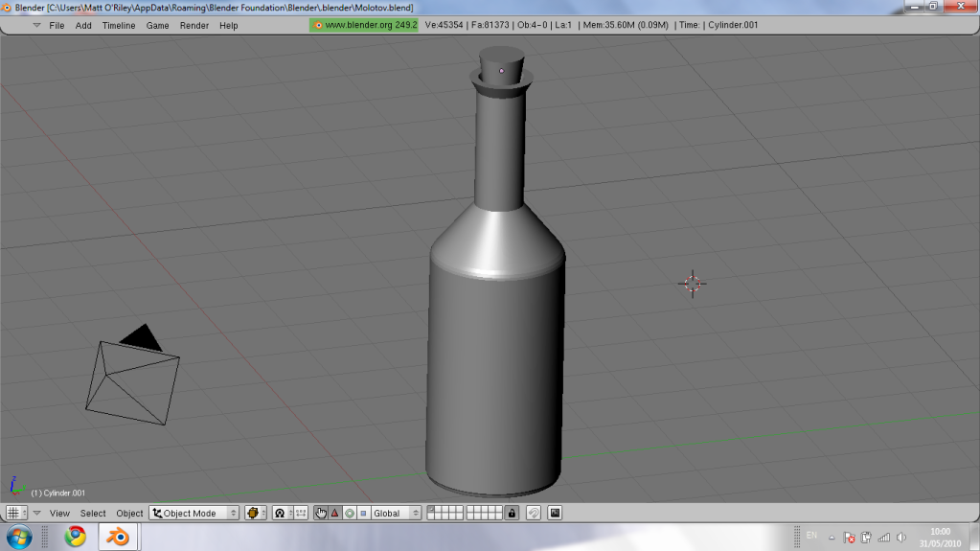Click the Blender icon in title bar
The image size is (980, 551).
click(x=7, y=8)
